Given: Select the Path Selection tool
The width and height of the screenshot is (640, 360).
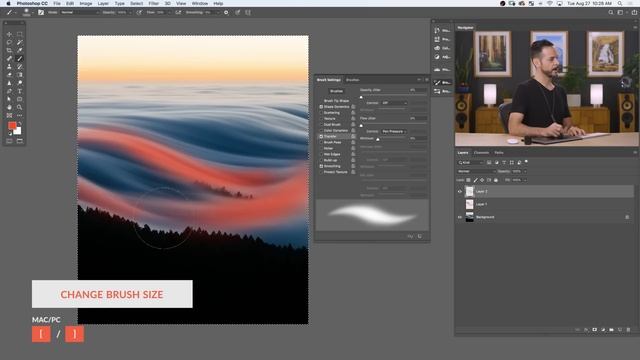Looking at the screenshot, I should [9, 99].
